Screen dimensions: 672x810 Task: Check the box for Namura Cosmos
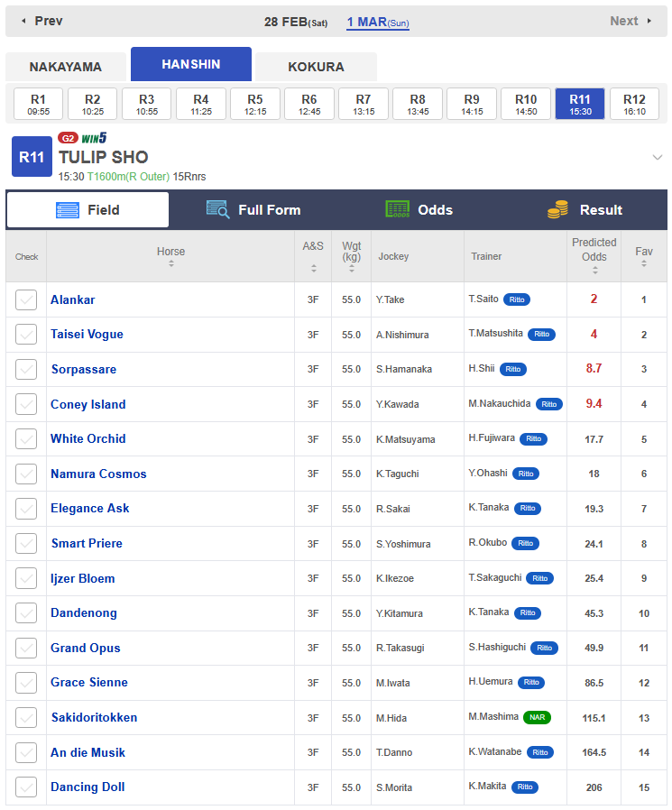click(26, 474)
